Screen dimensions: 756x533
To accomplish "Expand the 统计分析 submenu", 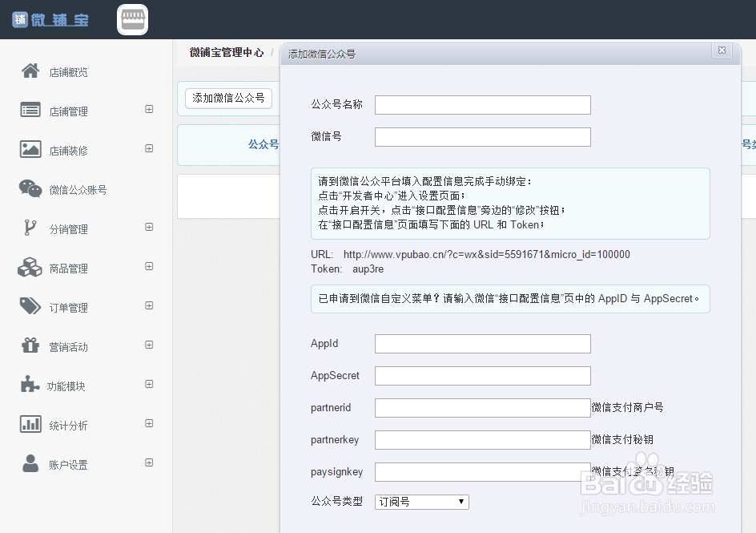I will click(150, 423).
